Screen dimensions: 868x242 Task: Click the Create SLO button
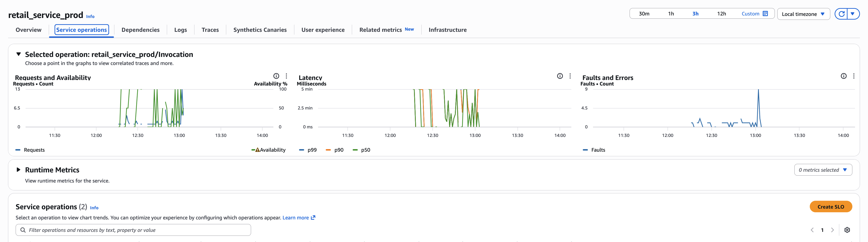pos(830,207)
